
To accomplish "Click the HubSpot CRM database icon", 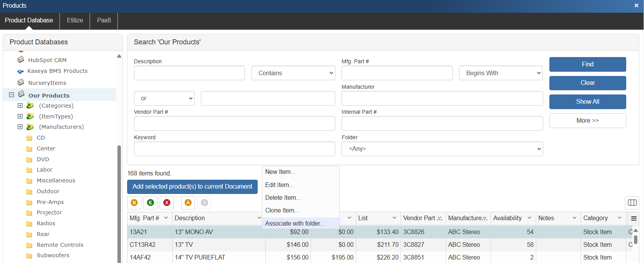I will pos(21,60).
